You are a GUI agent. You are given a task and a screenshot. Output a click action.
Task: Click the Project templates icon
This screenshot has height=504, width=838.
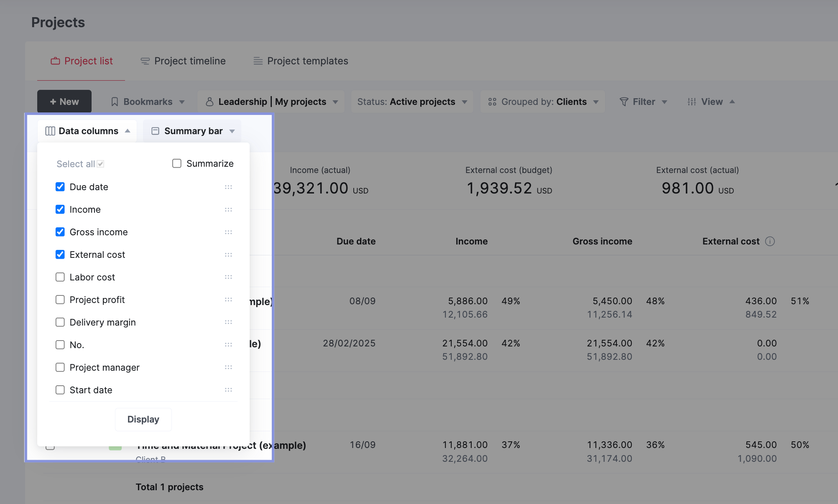[x=258, y=60]
